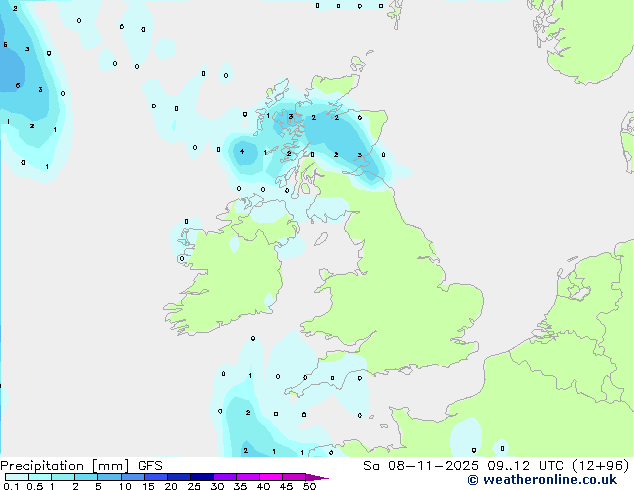Click the '25' legend scale label
634x490 pixels.
(x=194, y=486)
